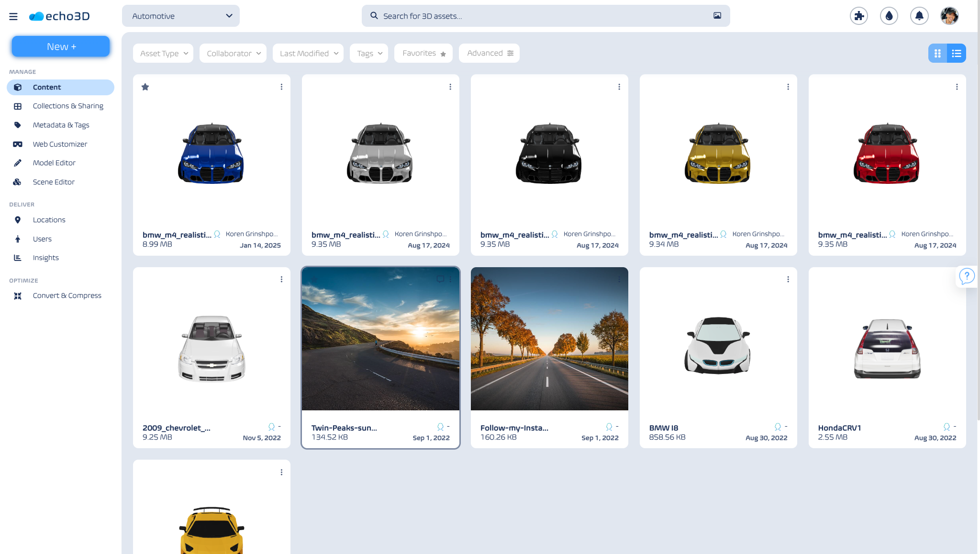Click collaborator icon on 2009_chevrolet card
Image resolution: width=980 pixels, height=554 pixels.
pyautogui.click(x=271, y=427)
